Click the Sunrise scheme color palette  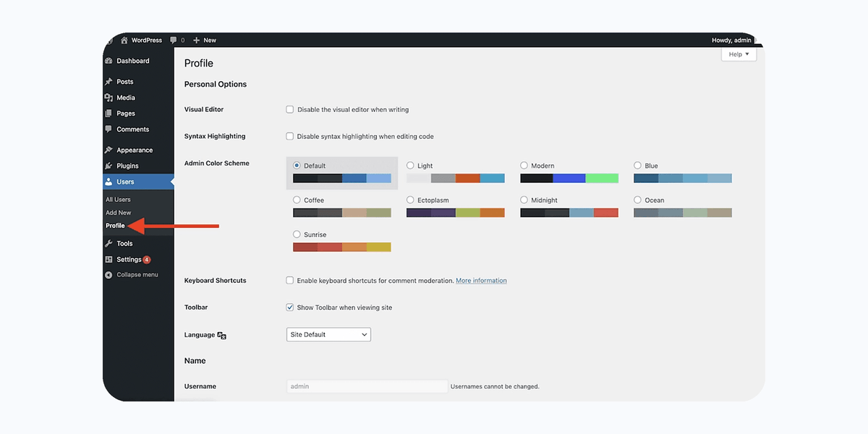[342, 247]
